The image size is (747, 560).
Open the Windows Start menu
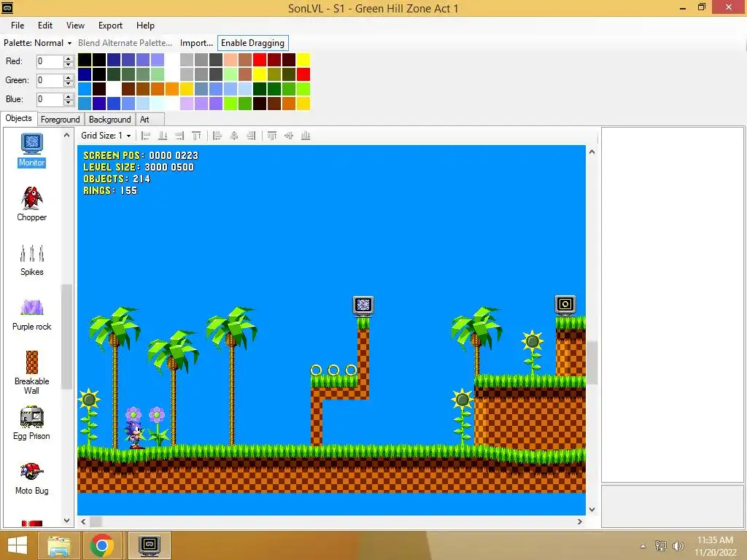click(x=18, y=545)
